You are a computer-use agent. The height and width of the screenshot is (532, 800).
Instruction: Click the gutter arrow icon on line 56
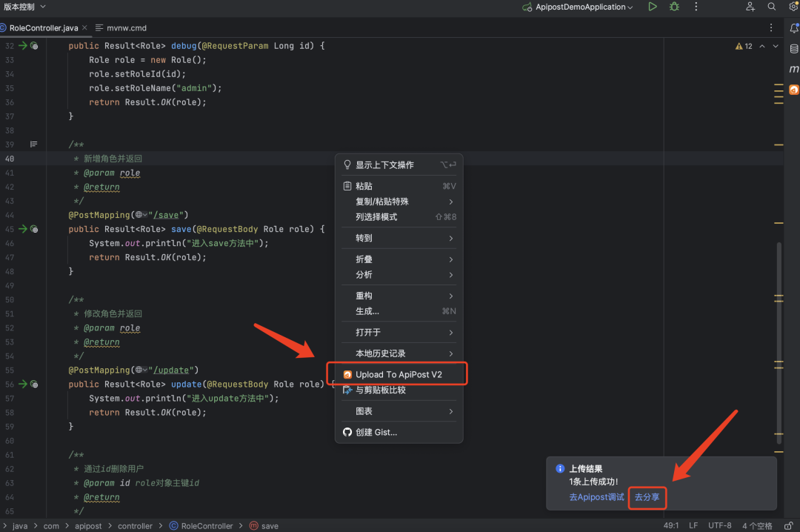23,385
